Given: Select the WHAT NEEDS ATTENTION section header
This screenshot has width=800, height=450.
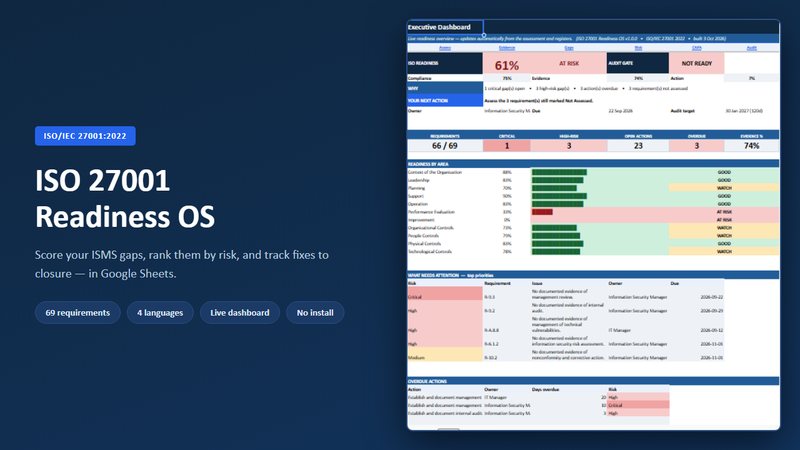Looking at the screenshot, I should pos(593,275).
